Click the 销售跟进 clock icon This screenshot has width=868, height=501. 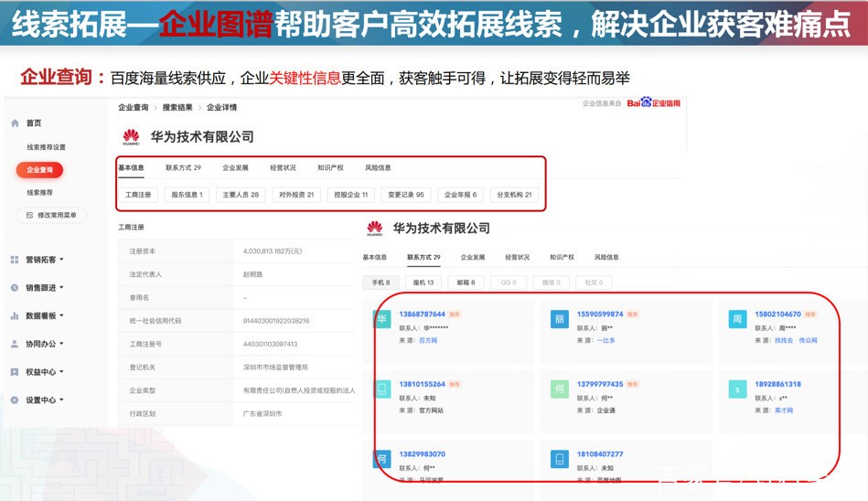click(x=15, y=287)
